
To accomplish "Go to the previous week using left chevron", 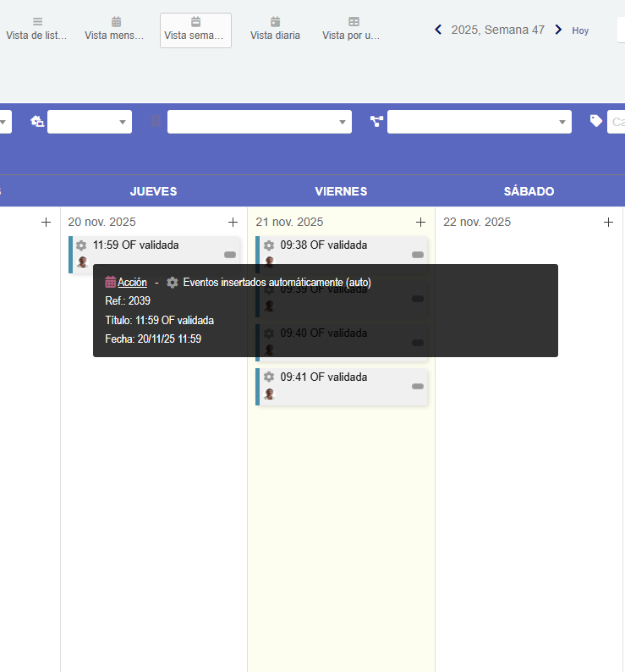I will click(438, 30).
